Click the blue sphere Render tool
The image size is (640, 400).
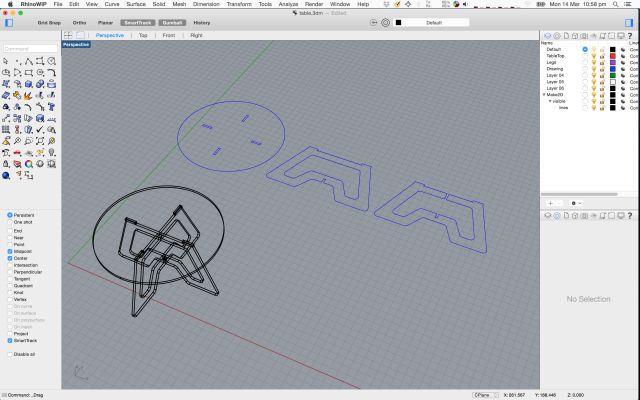click(6, 176)
